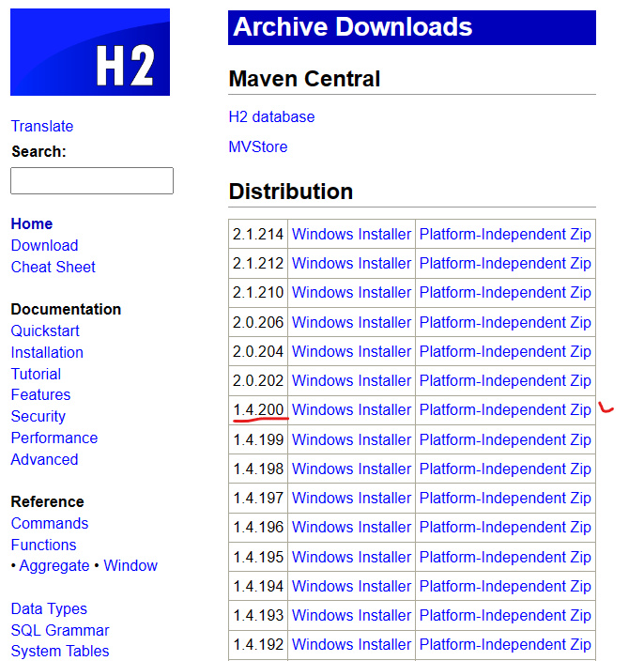
Task: Download Windows Installer for version 1.4.195
Action: 351,557
